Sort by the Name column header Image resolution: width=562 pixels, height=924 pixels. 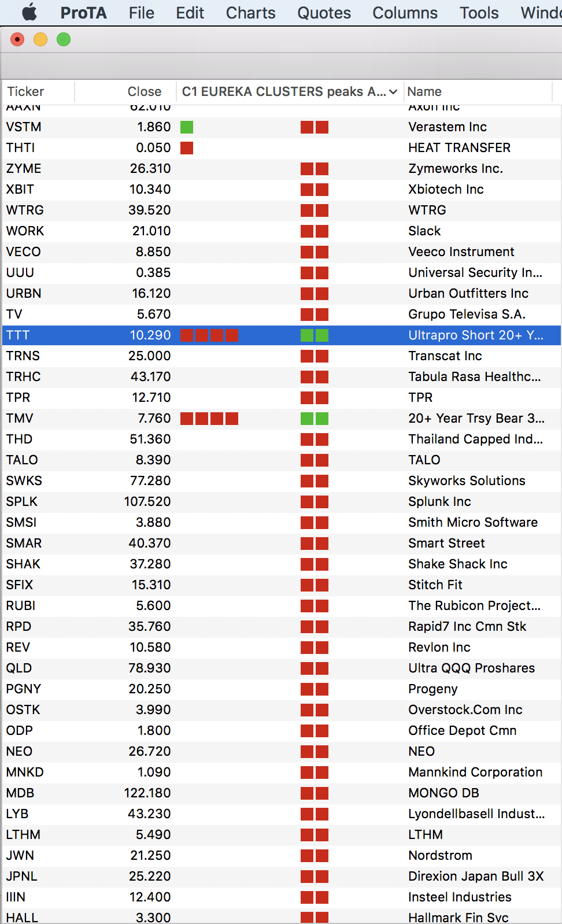424,91
